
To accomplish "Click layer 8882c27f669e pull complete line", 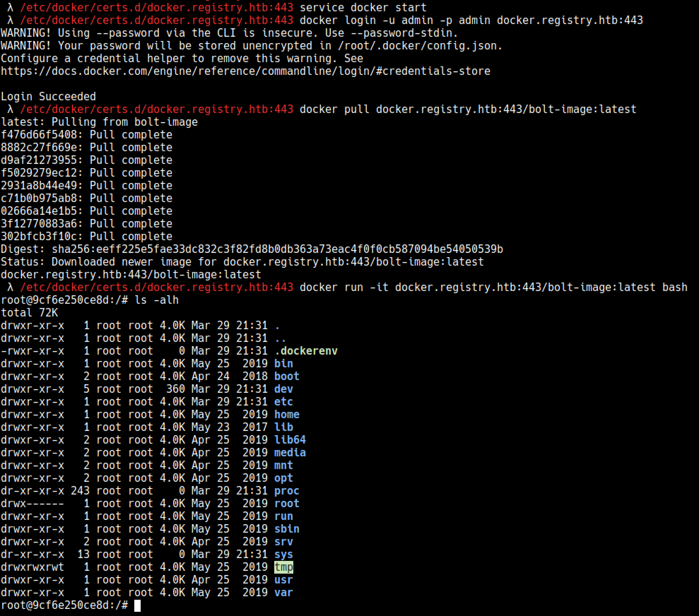I will click(x=87, y=147).
